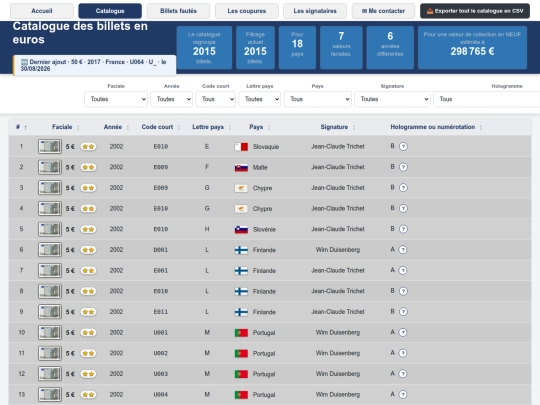Open the Signature filter dropdown
This screenshot has height=405, width=540.
(x=392, y=99)
